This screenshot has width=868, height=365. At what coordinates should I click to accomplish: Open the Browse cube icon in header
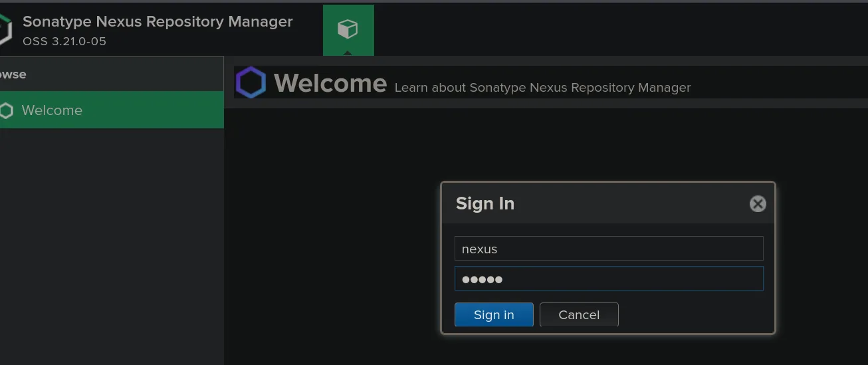348,29
